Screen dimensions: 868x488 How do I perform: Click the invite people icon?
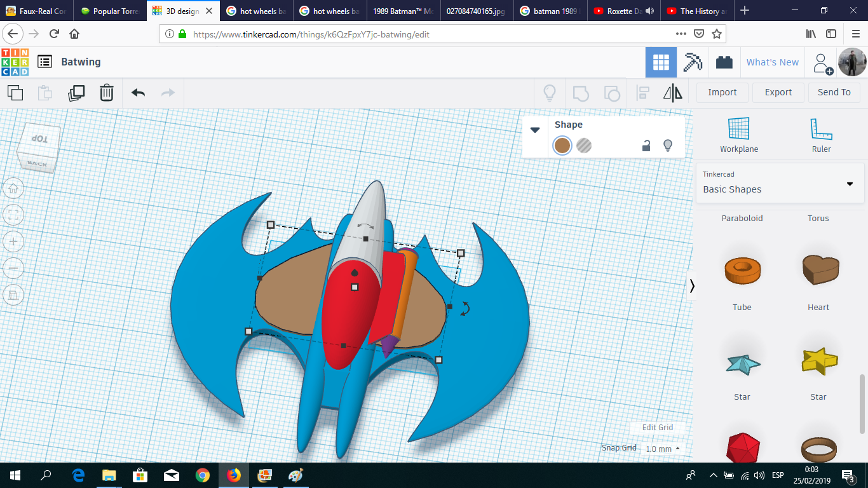(823, 63)
